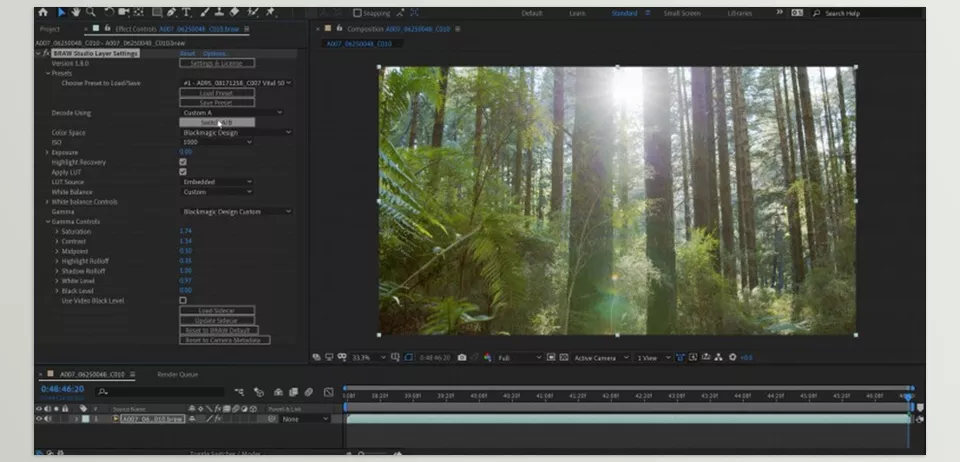Select the Libraries workspace
Screen dimensions: 960x462
pyautogui.click(x=740, y=13)
